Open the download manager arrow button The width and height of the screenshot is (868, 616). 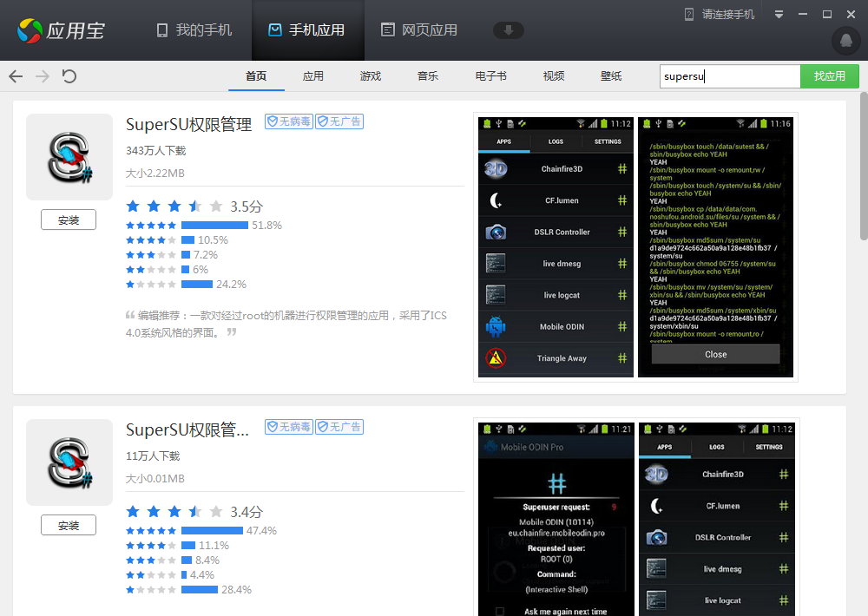pos(508,29)
